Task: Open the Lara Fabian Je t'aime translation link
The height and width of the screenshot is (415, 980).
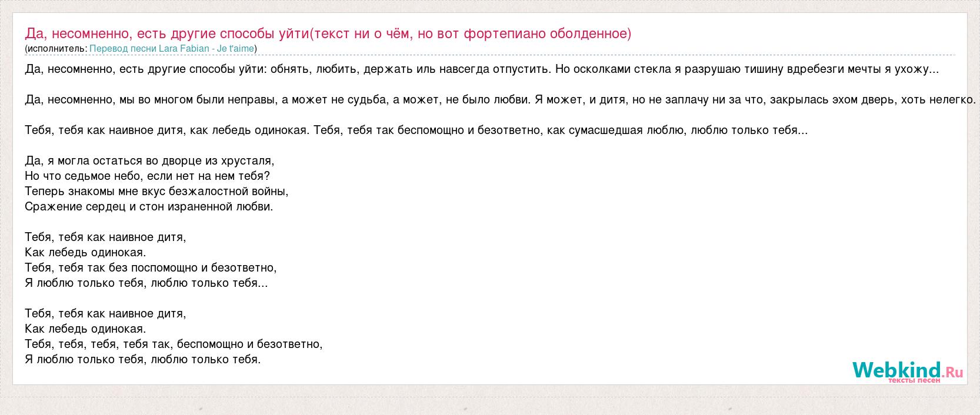Action: pos(172,49)
